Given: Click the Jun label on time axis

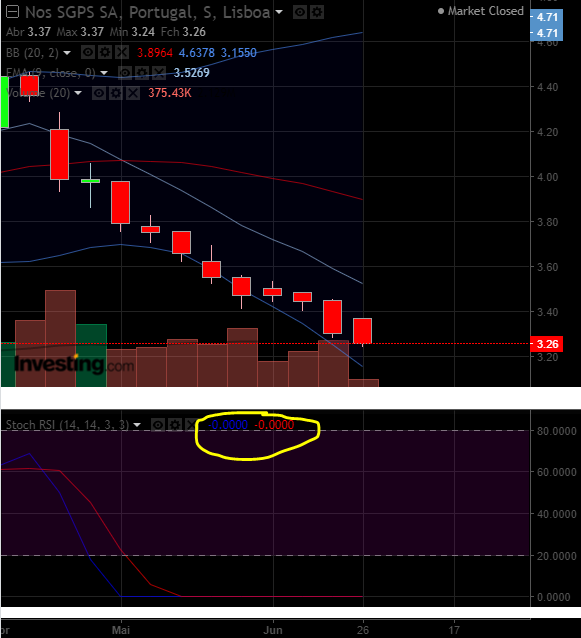Looking at the screenshot, I should (x=273, y=630).
